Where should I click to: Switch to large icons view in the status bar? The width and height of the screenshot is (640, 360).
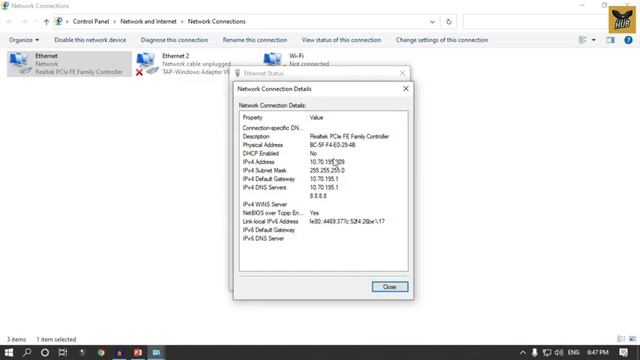click(x=632, y=339)
